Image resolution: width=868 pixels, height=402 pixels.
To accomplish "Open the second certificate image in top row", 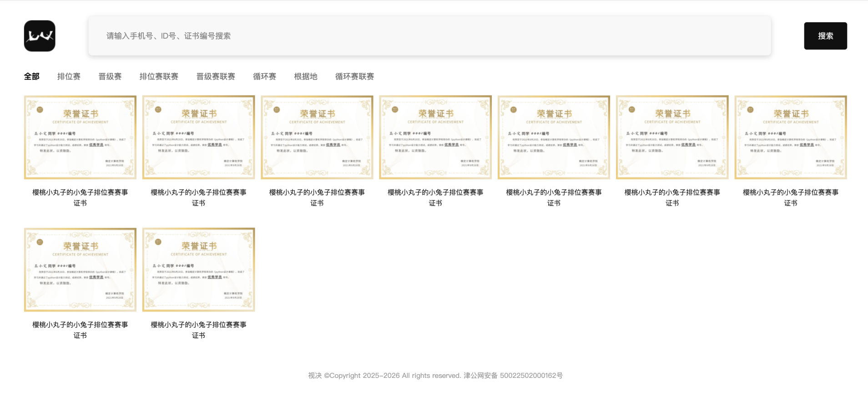I will click(198, 137).
